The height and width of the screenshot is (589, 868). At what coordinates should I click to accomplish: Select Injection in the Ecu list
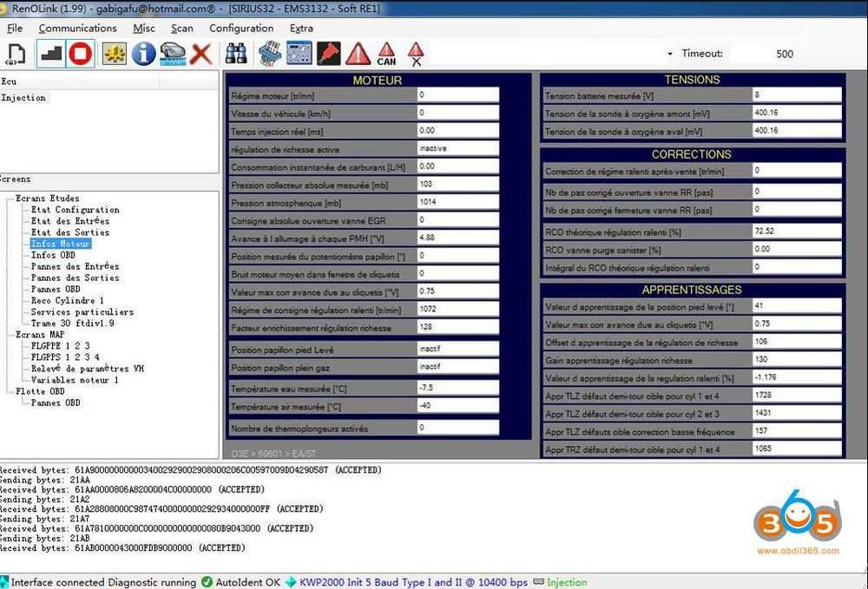tap(23, 98)
